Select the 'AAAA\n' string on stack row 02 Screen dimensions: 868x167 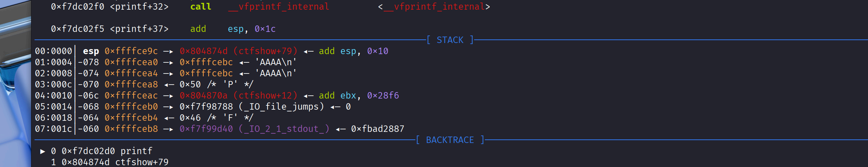coord(276,73)
